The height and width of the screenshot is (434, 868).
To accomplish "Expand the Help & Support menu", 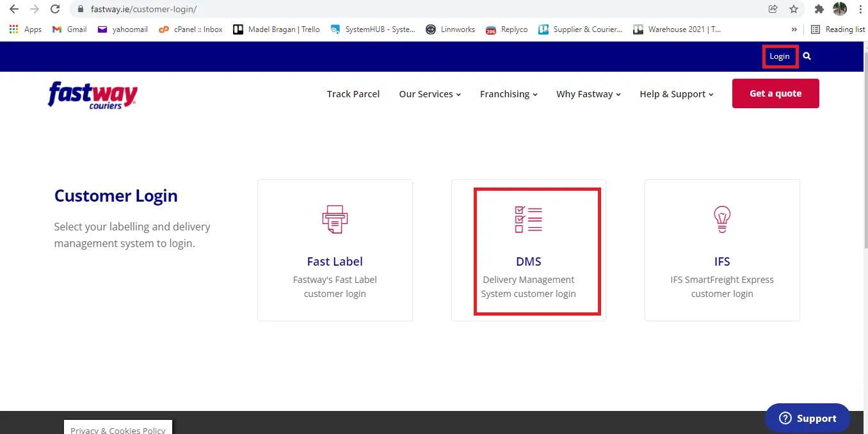I will pos(677,94).
